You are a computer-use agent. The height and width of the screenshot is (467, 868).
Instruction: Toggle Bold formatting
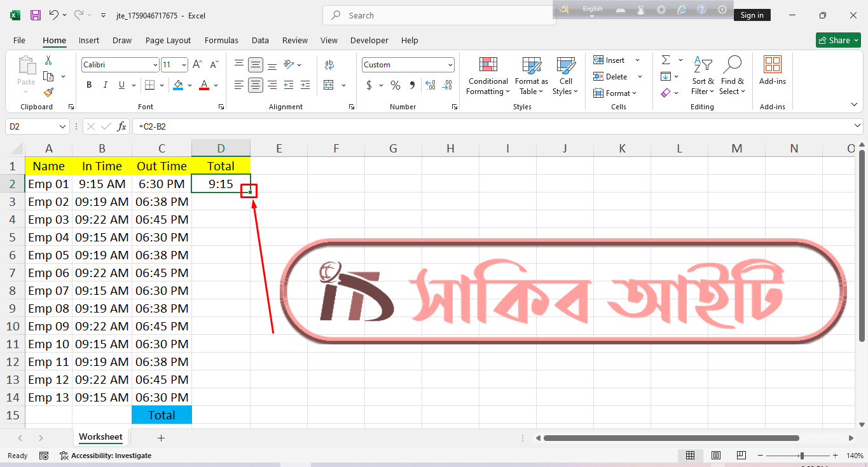coord(89,85)
